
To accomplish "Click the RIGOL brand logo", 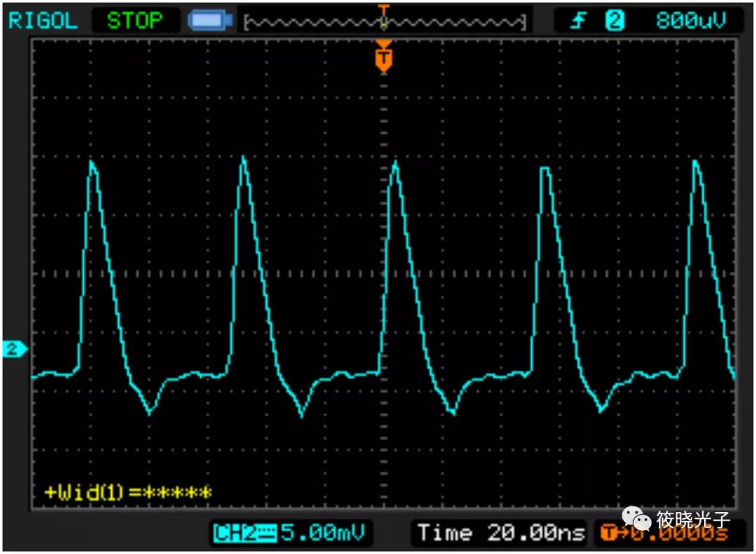I will [43, 20].
